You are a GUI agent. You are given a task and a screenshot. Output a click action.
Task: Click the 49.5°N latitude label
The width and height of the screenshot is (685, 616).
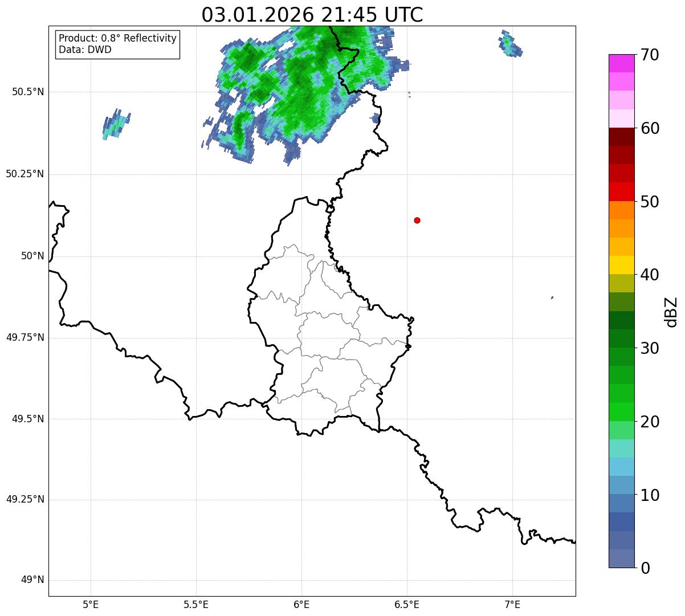tap(28, 419)
